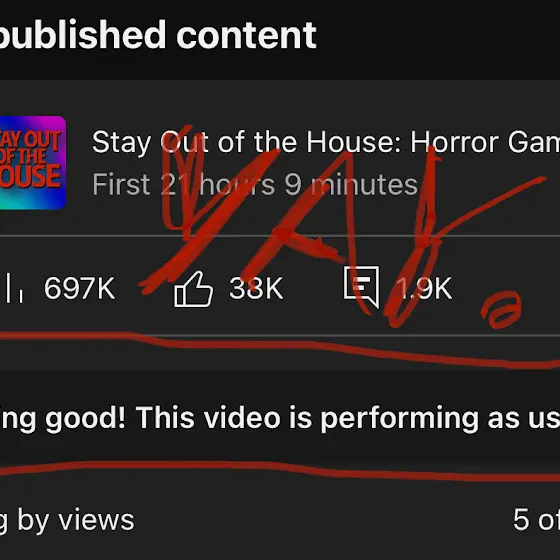Tap the red underline below stats row

[280, 350]
